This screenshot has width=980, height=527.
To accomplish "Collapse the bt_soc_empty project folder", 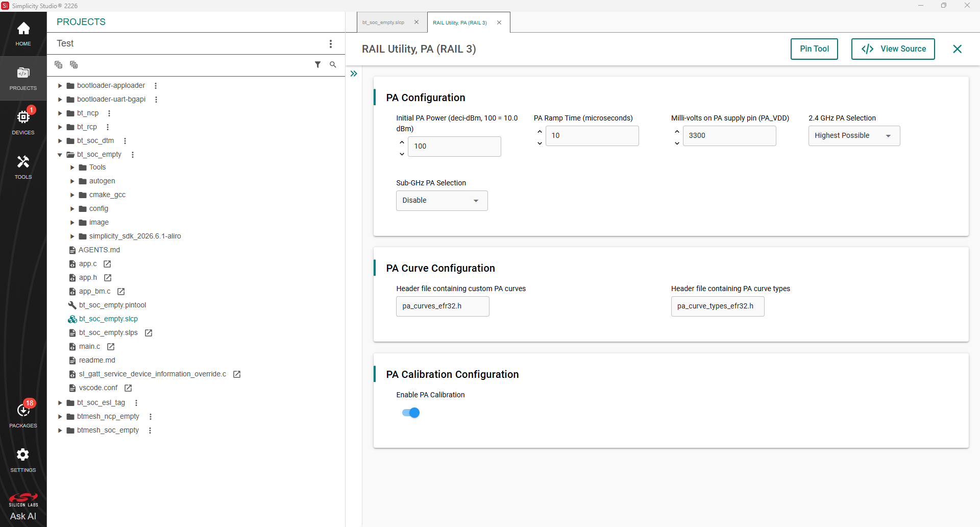I will [60, 155].
